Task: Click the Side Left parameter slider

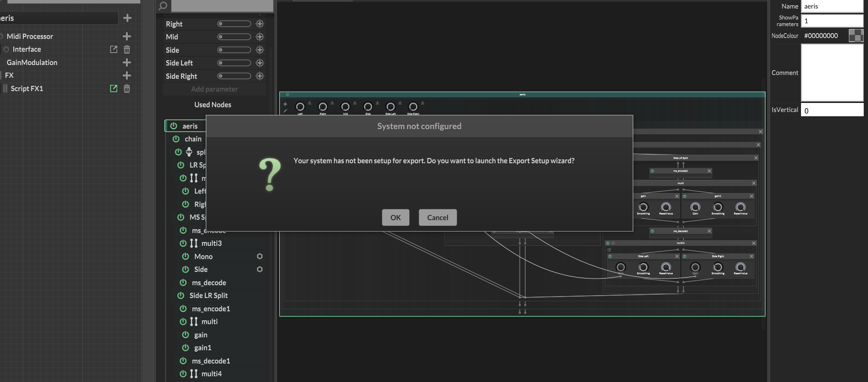Action: [x=234, y=63]
